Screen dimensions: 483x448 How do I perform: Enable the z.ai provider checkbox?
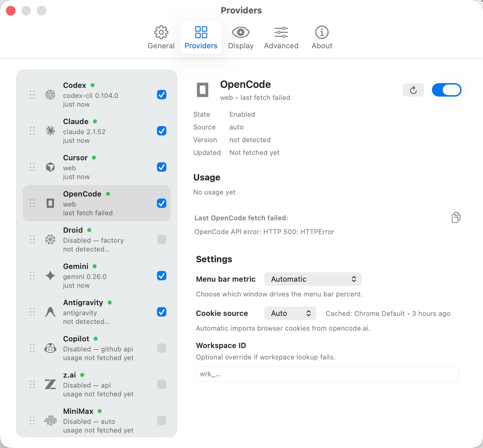pyautogui.click(x=162, y=384)
